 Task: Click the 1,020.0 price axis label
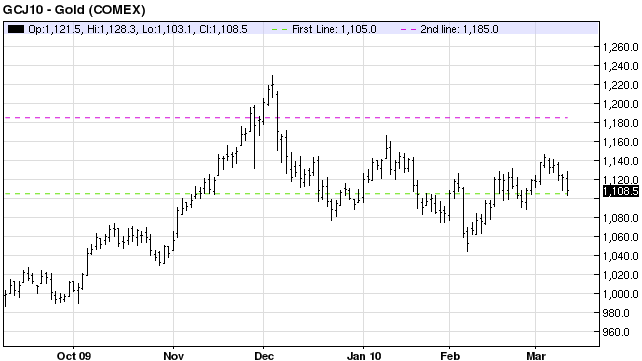pyautogui.click(x=621, y=275)
